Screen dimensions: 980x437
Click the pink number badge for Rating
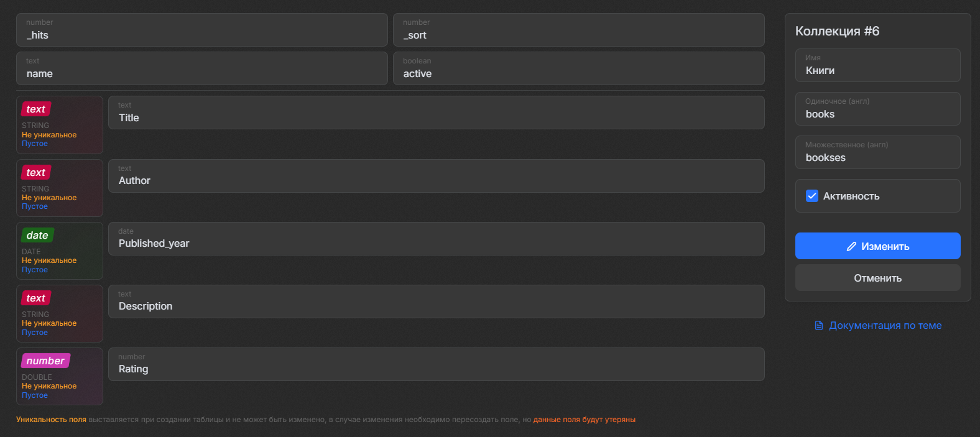coord(45,361)
